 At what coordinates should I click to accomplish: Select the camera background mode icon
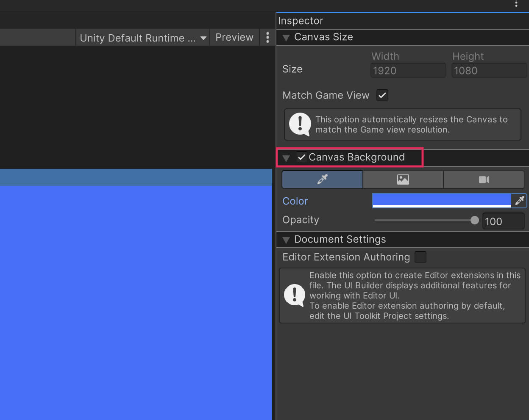coord(484,180)
